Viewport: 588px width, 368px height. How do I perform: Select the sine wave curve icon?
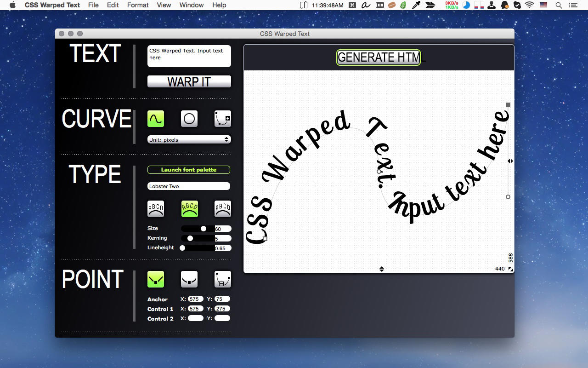(x=156, y=119)
